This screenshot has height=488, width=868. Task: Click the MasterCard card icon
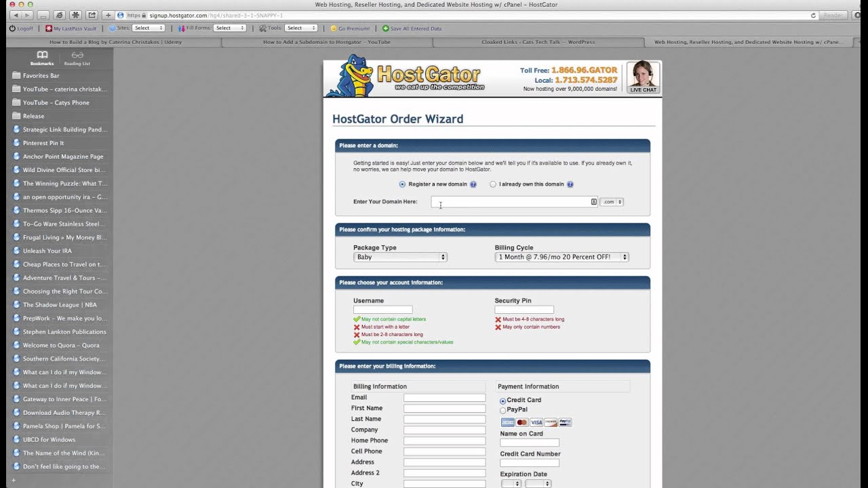coord(521,422)
